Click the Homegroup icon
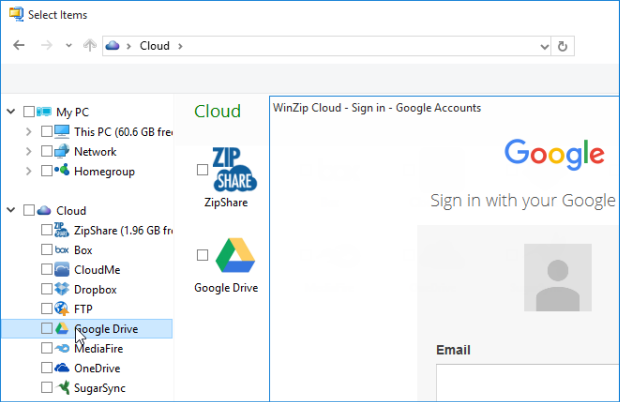The image size is (620, 402). (x=62, y=170)
